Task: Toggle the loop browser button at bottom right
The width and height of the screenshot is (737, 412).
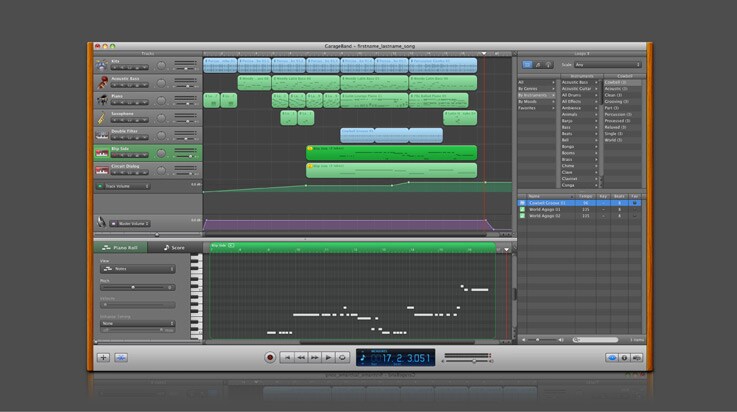Action: (x=612, y=357)
